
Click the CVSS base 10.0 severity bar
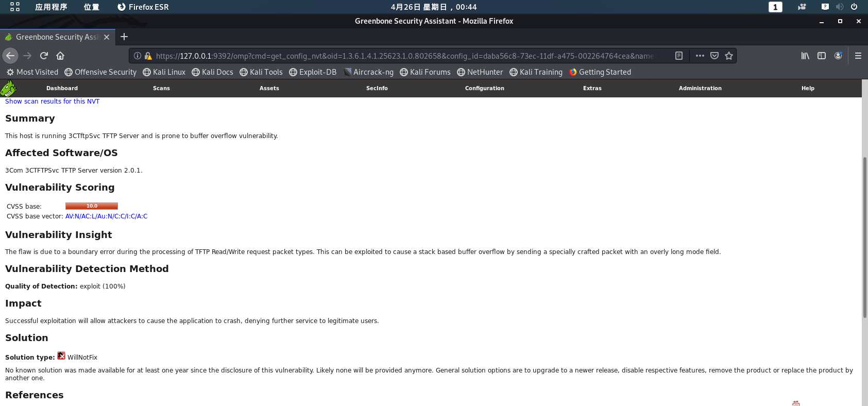click(92, 206)
